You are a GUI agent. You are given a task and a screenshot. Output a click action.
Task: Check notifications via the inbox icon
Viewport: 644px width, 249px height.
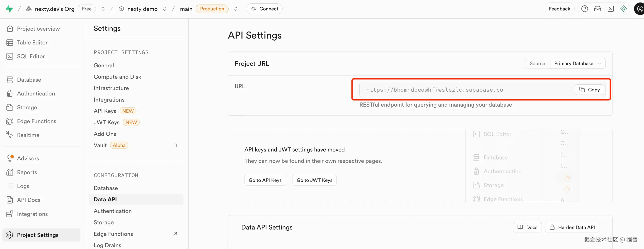coord(598,9)
